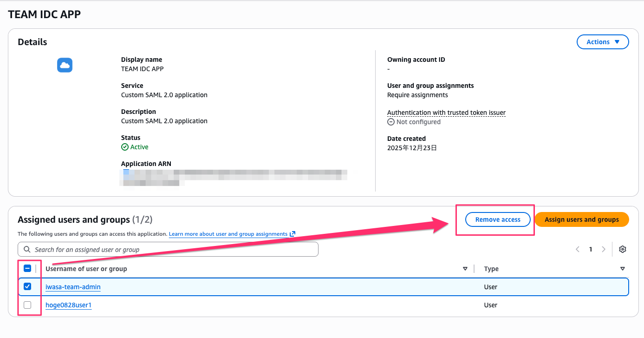Screen dimensions: 644x338
Task: Go to previous page with left chevron
Action: (578, 249)
